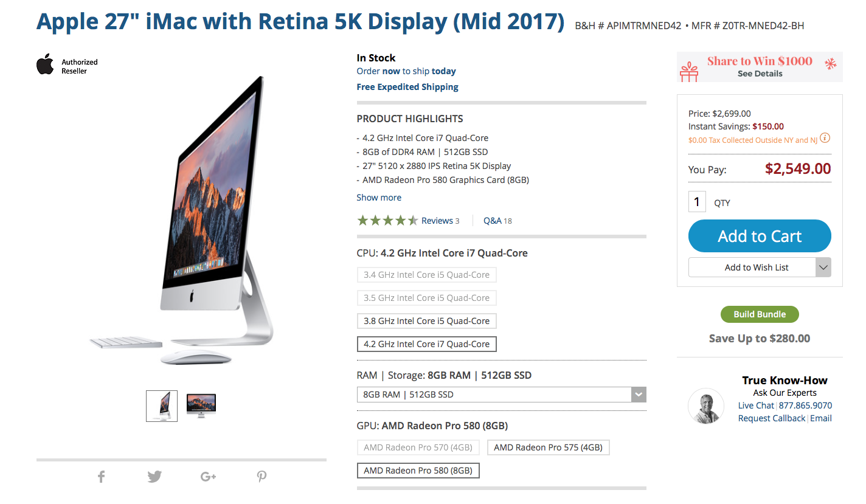Click the tax information info icon
866x504 pixels.
[x=825, y=138]
